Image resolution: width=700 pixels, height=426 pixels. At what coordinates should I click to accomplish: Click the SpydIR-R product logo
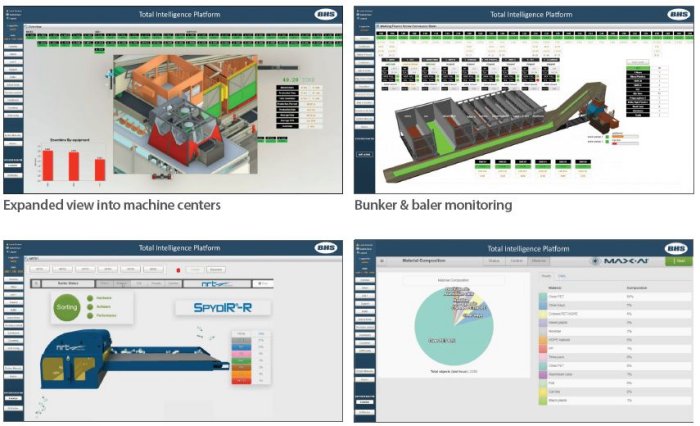tap(220, 309)
